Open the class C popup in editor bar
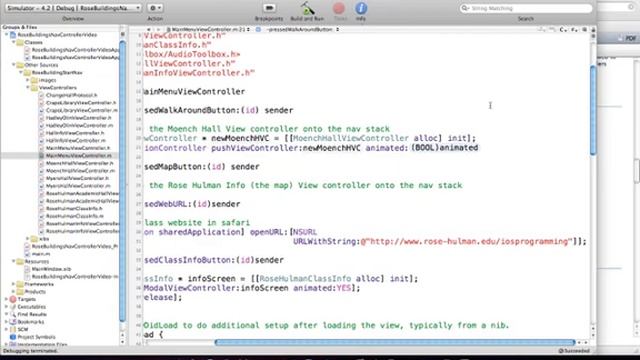The height and width of the screenshot is (360, 640). coord(563,30)
